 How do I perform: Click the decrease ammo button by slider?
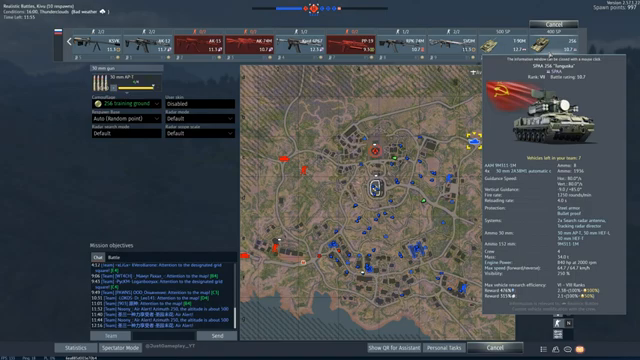pyautogui.click(x=114, y=87)
